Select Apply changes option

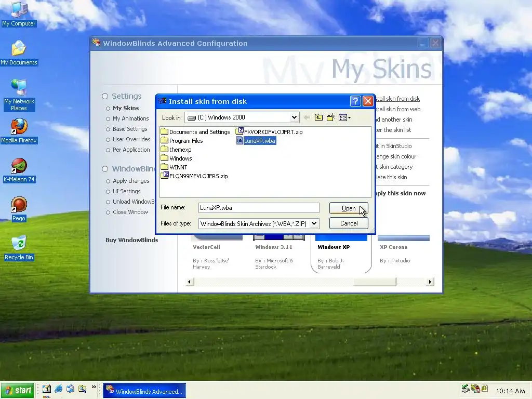[x=128, y=181]
